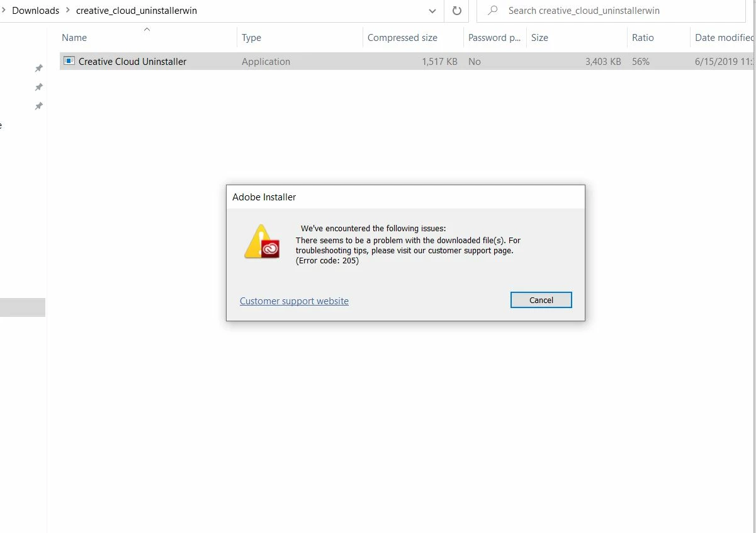Sort by the Date modified column
Image resolution: width=756 pixels, height=533 pixels.
coord(724,38)
